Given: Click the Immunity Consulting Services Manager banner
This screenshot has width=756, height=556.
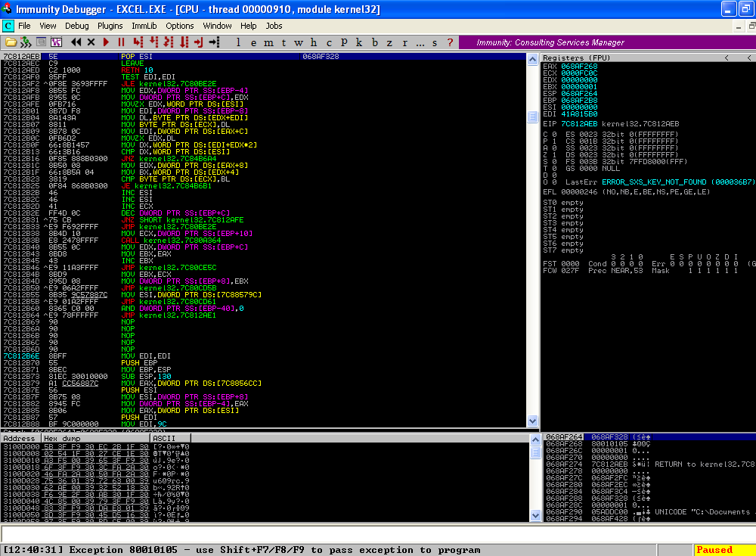Looking at the screenshot, I should point(607,42).
